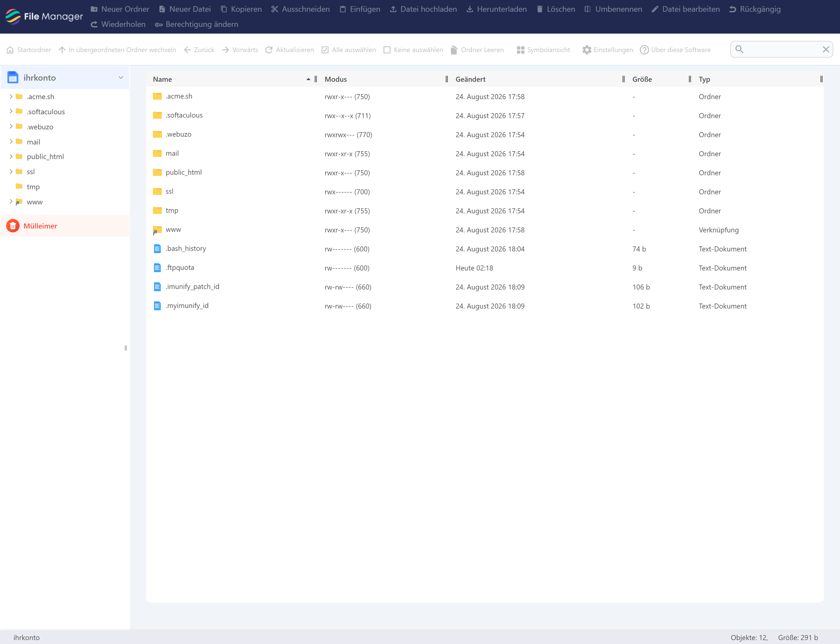
Task: Click the Neuer Ordner folder icon
Action: pyautogui.click(x=94, y=9)
